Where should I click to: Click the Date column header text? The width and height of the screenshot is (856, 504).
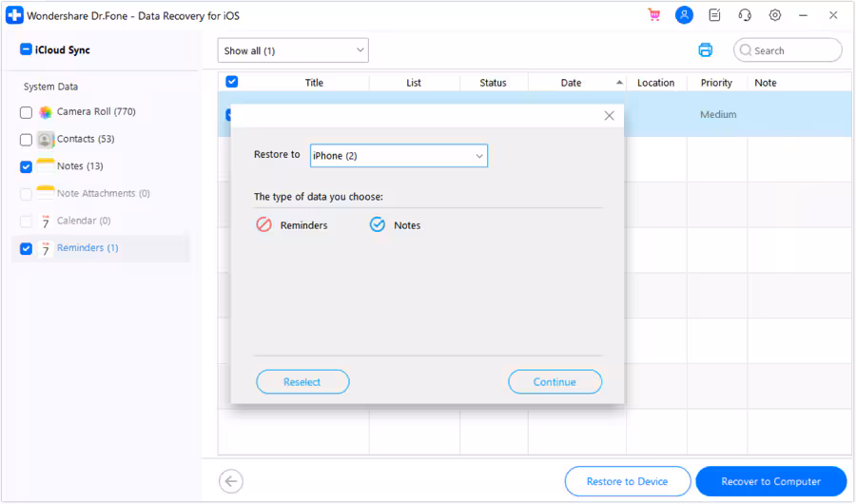571,83
